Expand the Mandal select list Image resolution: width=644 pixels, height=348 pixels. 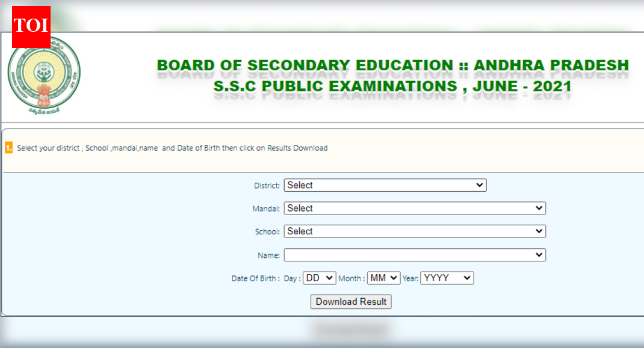coord(415,208)
